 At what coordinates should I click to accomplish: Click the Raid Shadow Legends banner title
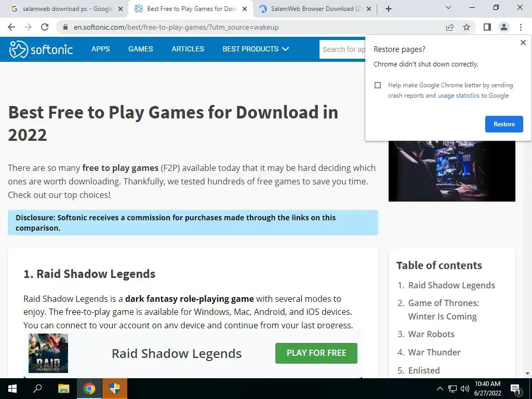177,353
